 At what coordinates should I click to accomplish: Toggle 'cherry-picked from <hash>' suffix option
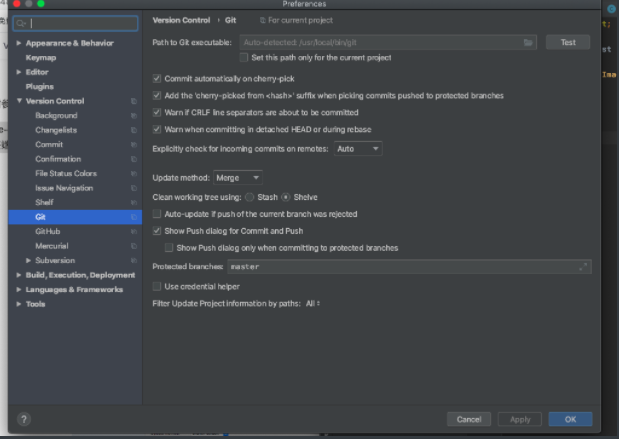click(x=157, y=96)
